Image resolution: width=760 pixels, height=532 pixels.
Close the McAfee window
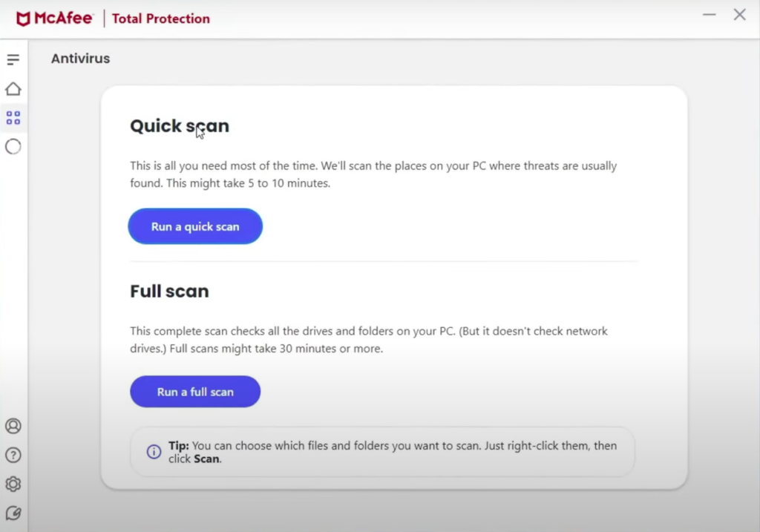coord(739,15)
